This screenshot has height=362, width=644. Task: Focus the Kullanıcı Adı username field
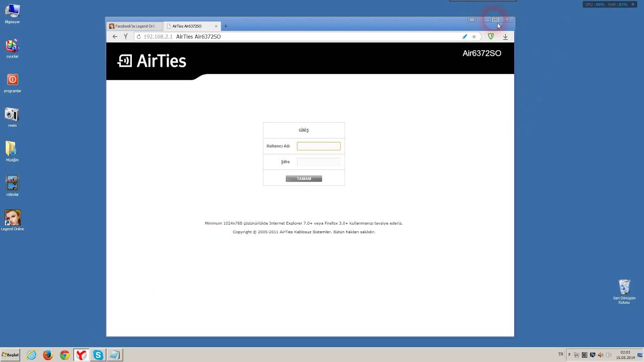coord(318,146)
